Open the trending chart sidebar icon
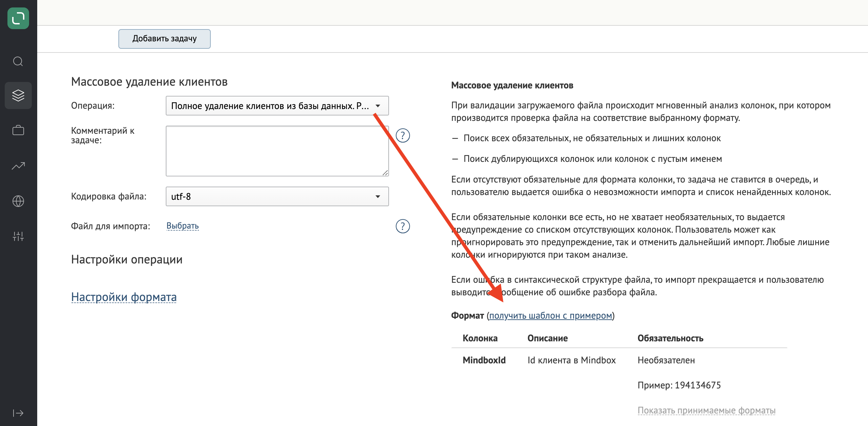 [18, 166]
